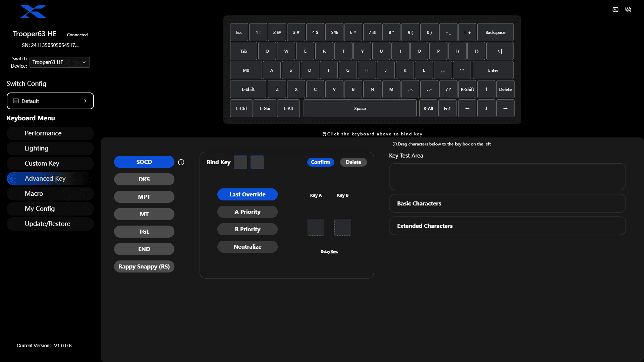
Task: Open Update/Restore menu
Action: point(50,224)
